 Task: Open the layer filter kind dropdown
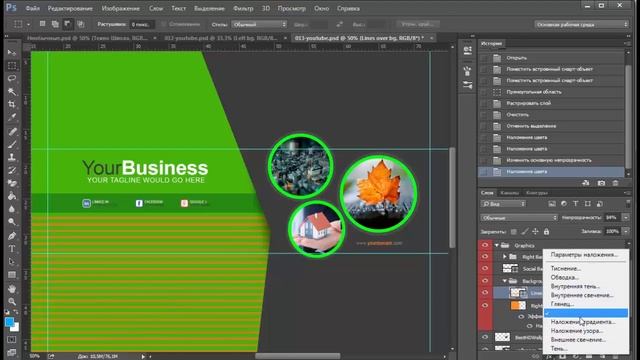(x=503, y=204)
